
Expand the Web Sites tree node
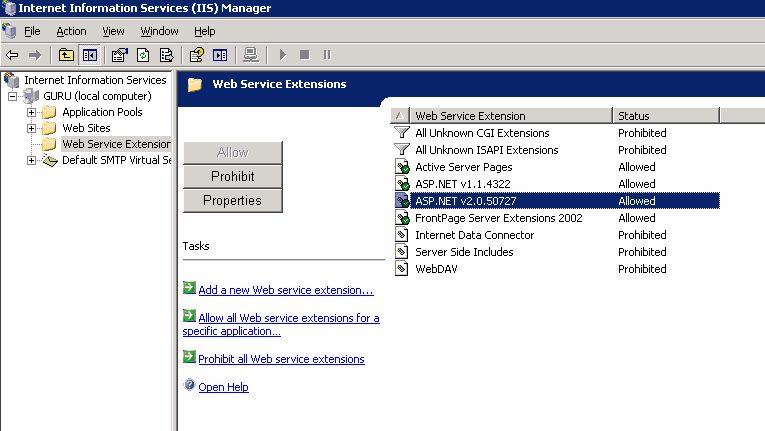31,129
